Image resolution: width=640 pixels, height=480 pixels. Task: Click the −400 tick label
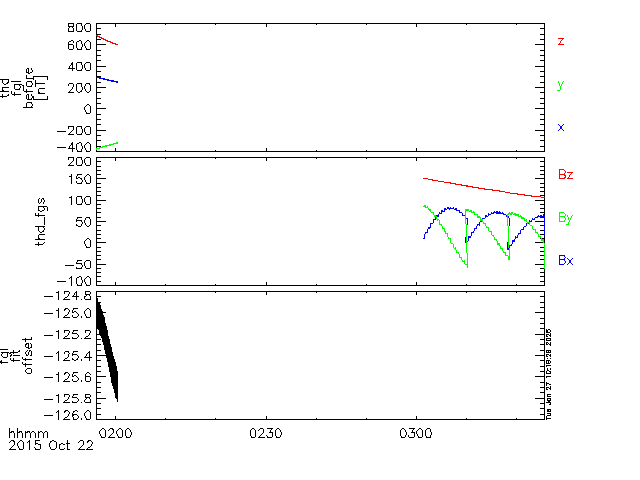[74, 147]
